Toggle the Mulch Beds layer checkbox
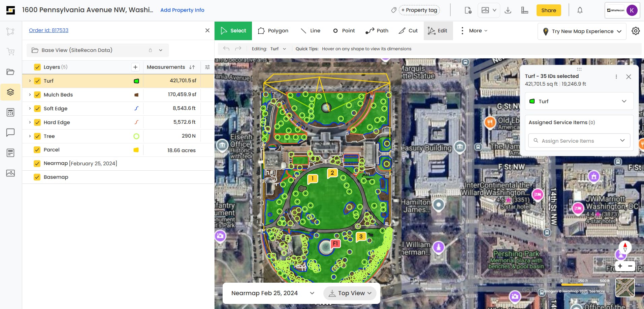This screenshot has width=644, height=309. tap(37, 95)
